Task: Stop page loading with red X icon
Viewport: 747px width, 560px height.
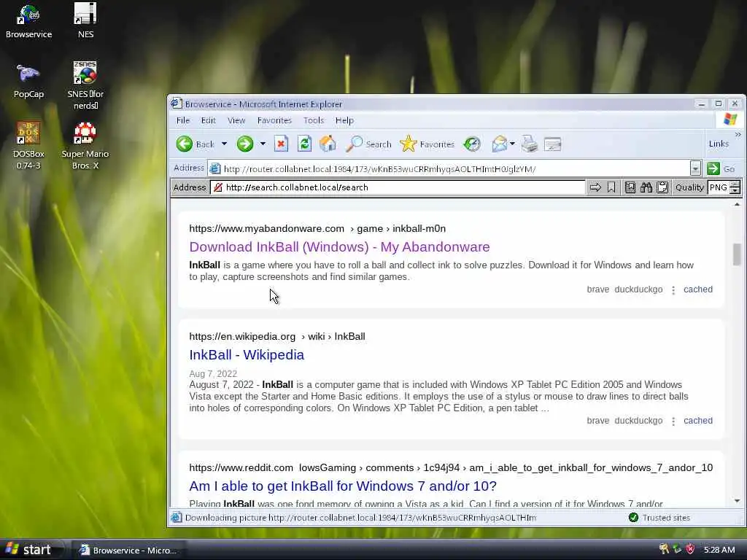Action: click(281, 144)
